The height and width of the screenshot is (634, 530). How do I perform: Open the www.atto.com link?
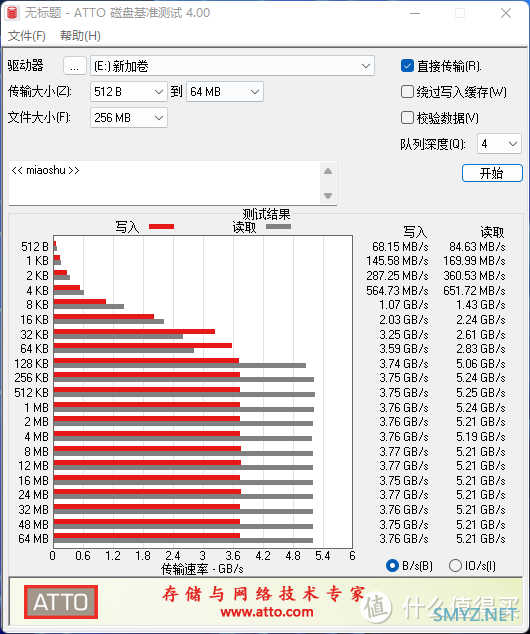pyautogui.click(x=267, y=612)
